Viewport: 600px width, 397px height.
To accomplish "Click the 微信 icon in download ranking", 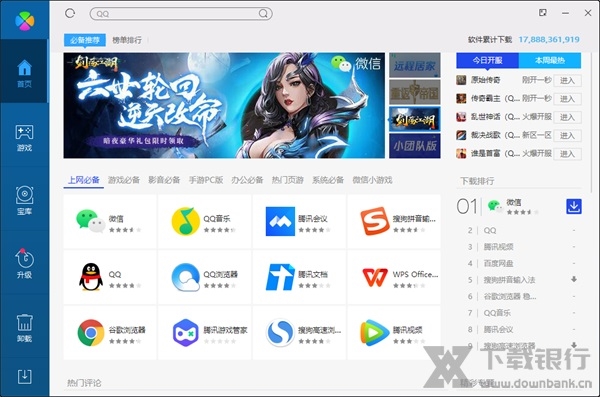I will pos(495,206).
